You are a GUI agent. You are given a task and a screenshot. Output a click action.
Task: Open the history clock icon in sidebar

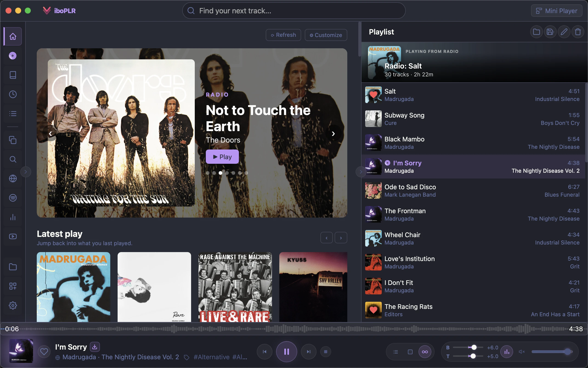click(x=13, y=94)
